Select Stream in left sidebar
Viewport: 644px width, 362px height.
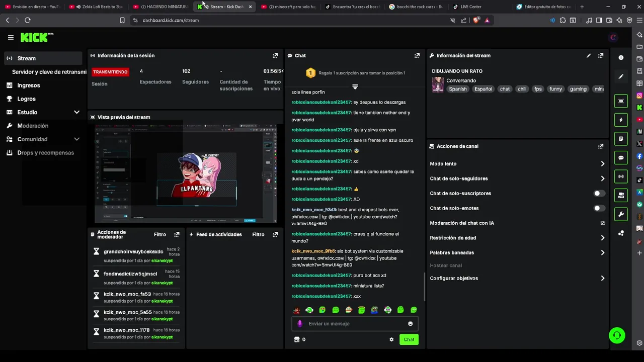coord(43,58)
